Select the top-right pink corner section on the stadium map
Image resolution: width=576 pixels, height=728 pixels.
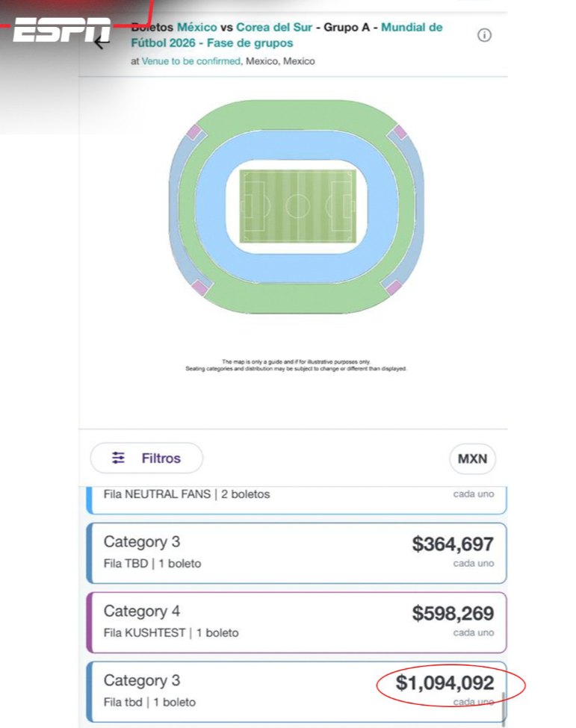pyautogui.click(x=400, y=132)
